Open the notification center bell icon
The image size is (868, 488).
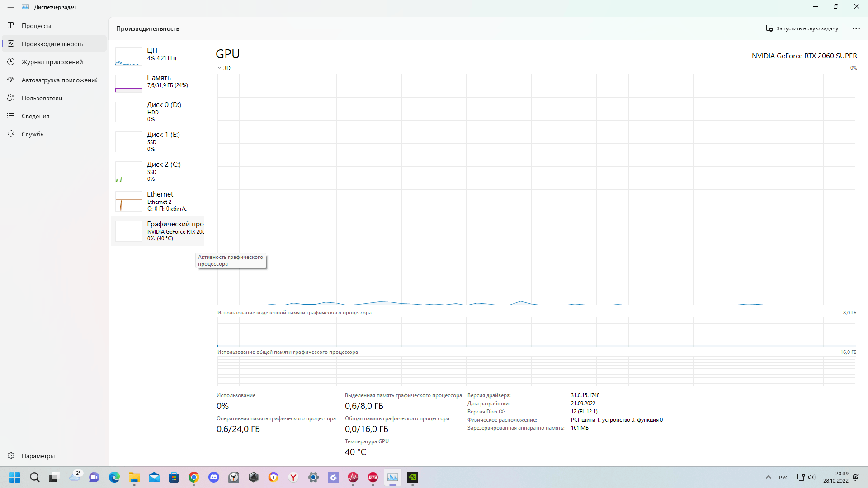coord(856,477)
